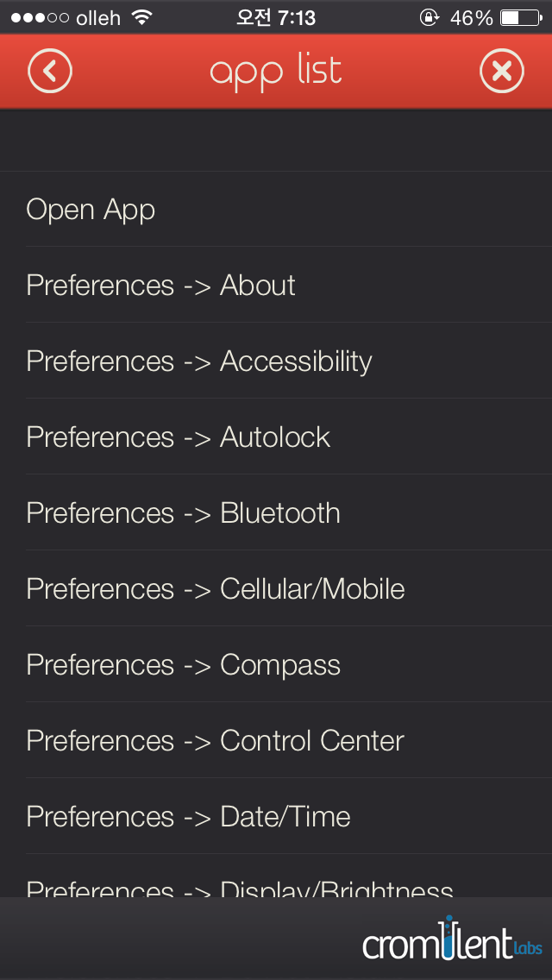Choose Preferences -> Date/Time
552x980 pixels.
coord(276,815)
